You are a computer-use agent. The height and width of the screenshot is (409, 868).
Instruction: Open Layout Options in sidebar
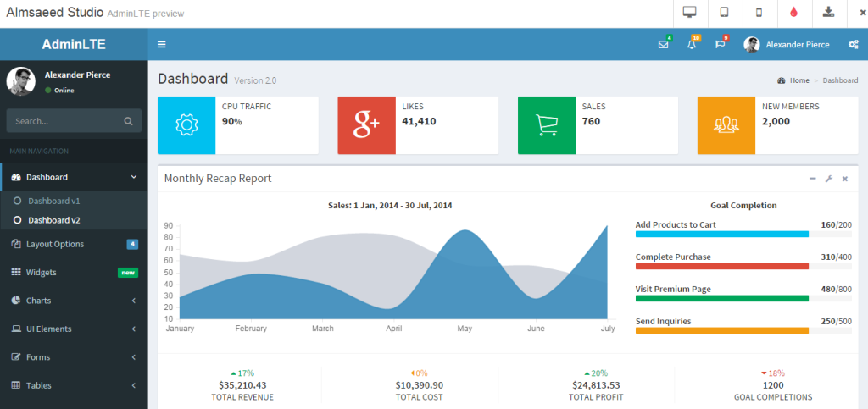point(73,244)
